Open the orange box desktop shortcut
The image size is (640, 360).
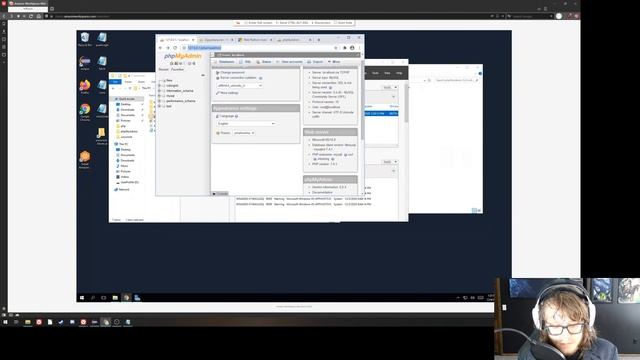point(85,160)
